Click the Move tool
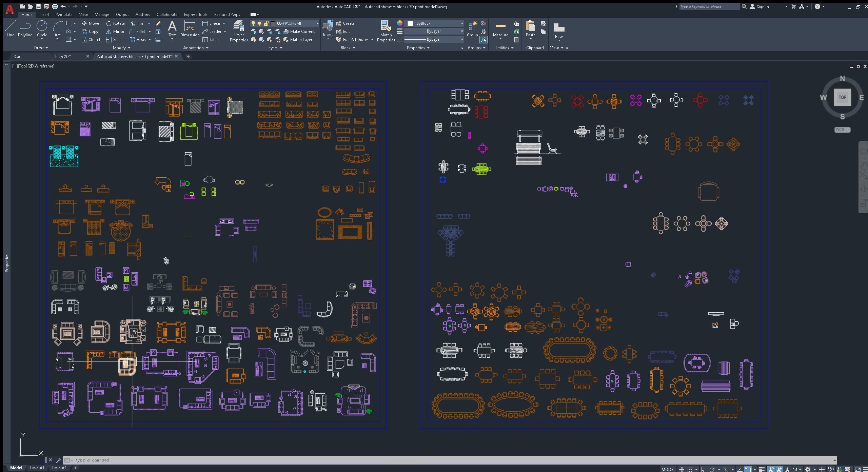 tap(90, 23)
